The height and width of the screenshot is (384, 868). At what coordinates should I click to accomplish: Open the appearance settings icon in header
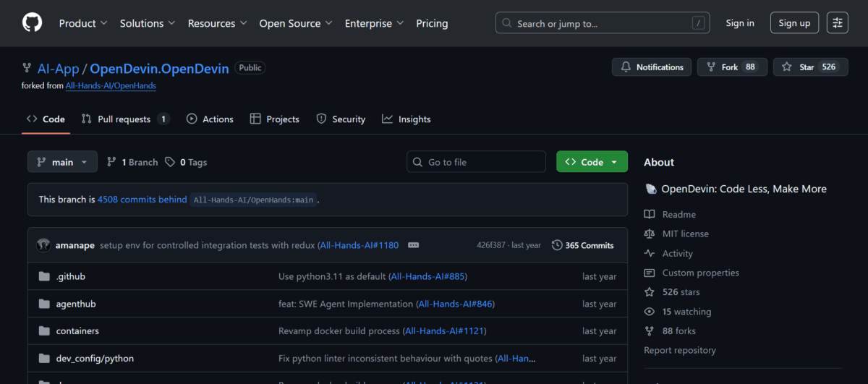coord(838,23)
